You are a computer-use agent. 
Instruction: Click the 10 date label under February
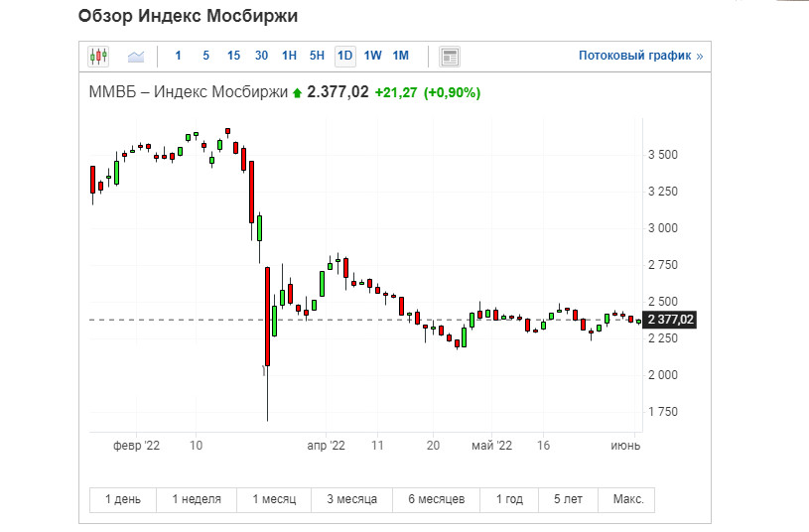click(196, 446)
